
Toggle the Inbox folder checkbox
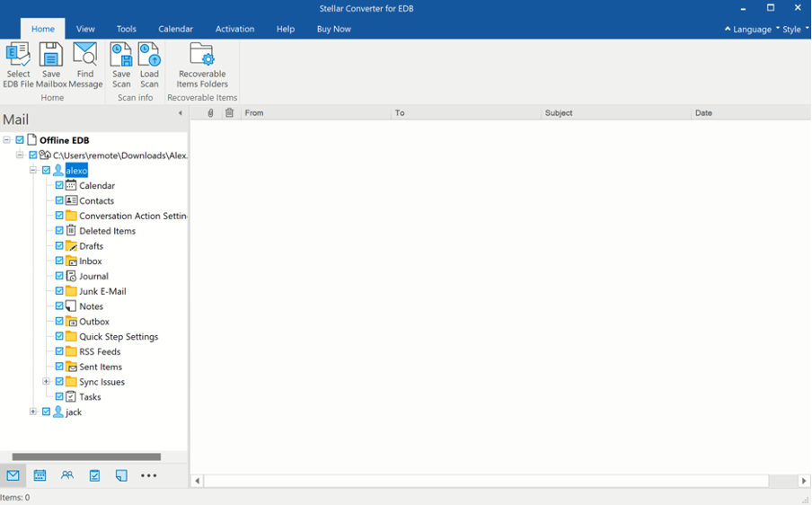(59, 261)
